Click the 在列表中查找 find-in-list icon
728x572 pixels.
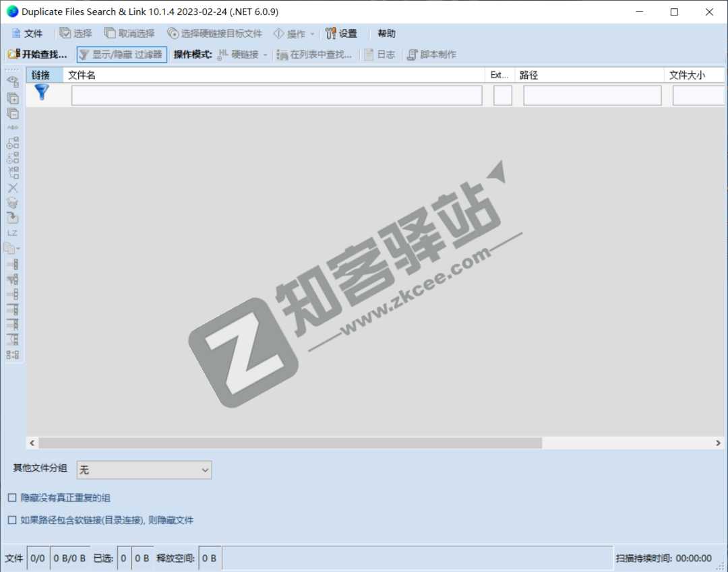click(x=283, y=55)
